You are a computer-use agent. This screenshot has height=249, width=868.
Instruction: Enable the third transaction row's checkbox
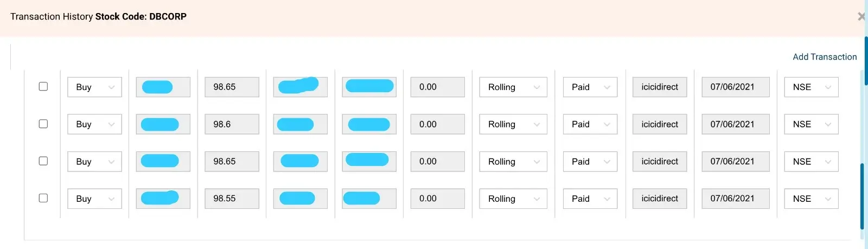43,161
